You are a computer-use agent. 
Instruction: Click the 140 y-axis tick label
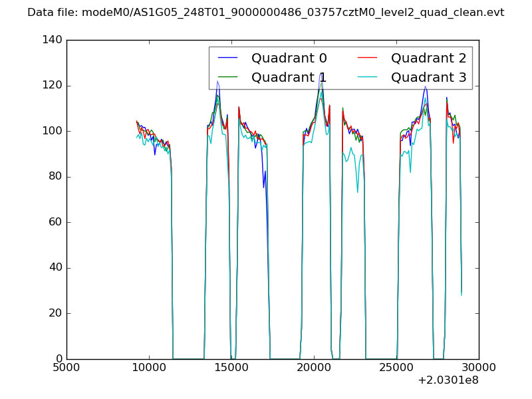[x=51, y=40]
